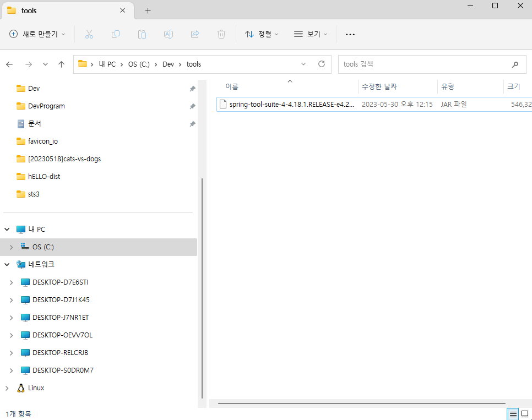The width and height of the screenshot is (532, 420).
Task: Unpin Dev folder via pin icon
Action: point(192,89)
